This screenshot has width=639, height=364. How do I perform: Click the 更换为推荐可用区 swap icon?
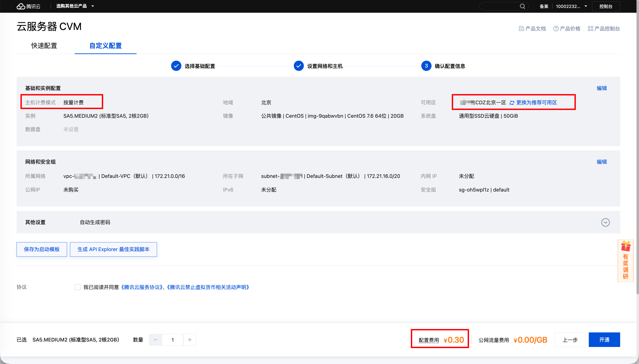tap(512, 103)
